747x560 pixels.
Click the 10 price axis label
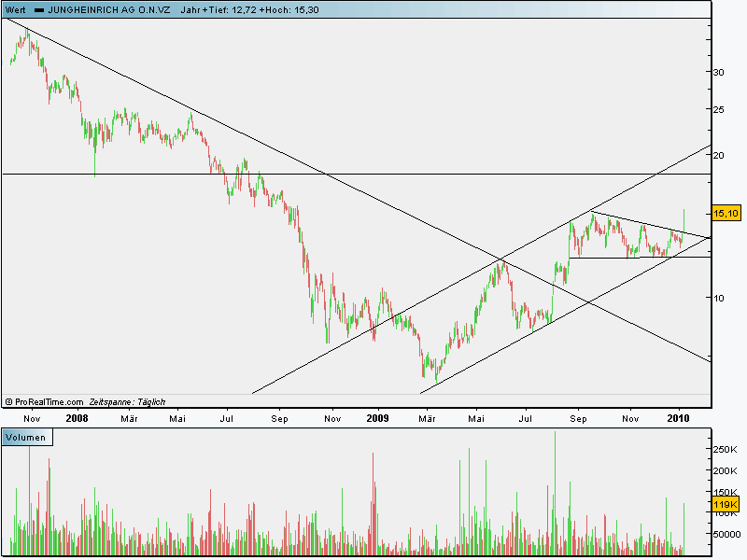click(x=718, y=298)
